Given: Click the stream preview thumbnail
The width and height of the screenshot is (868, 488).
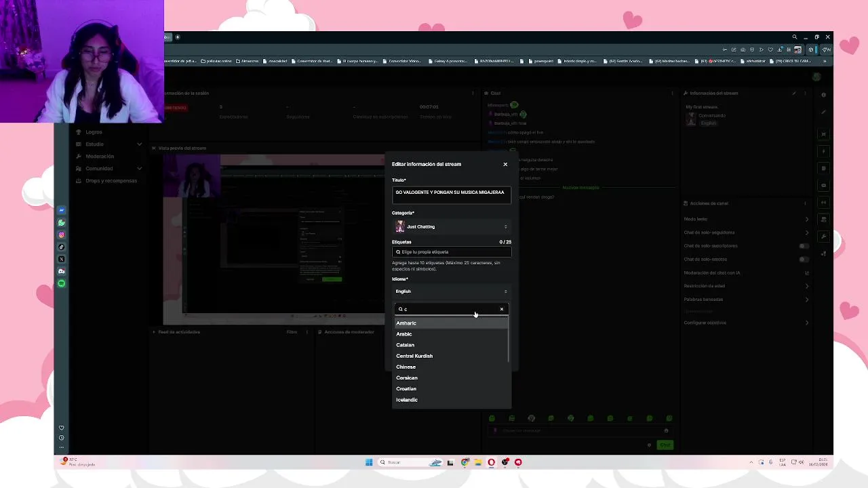Looking at the screenshot, I should 274,239.
